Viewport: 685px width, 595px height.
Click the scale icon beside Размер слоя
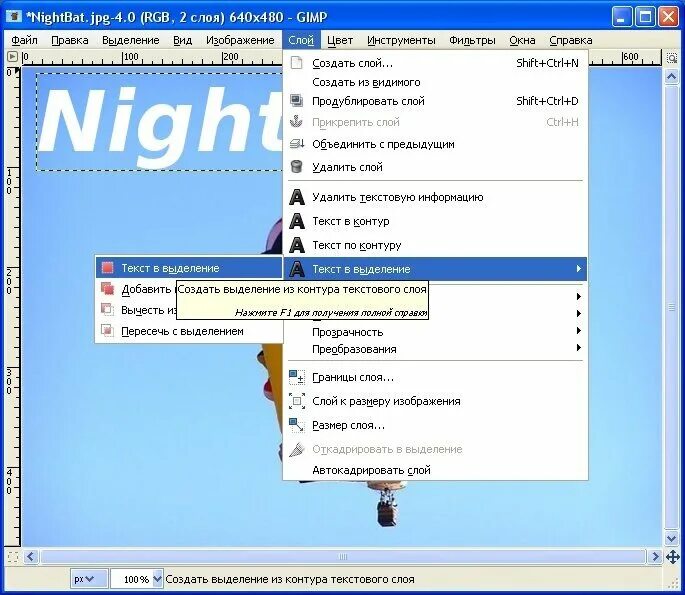point(297,425)
